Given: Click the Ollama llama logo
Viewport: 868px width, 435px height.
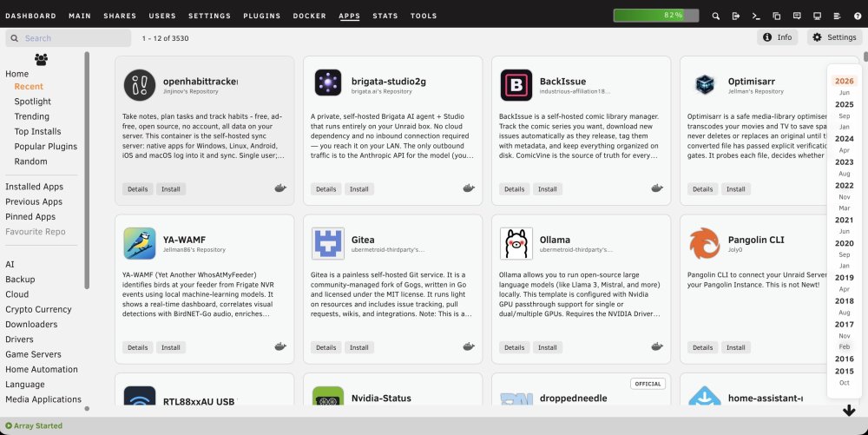Looking at the screenshot, I should 516,243.
